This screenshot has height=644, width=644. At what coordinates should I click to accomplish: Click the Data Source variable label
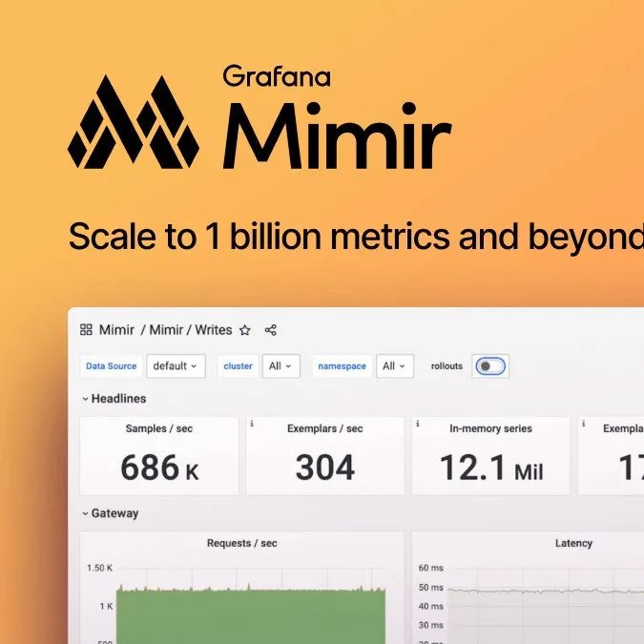point(111,366)
